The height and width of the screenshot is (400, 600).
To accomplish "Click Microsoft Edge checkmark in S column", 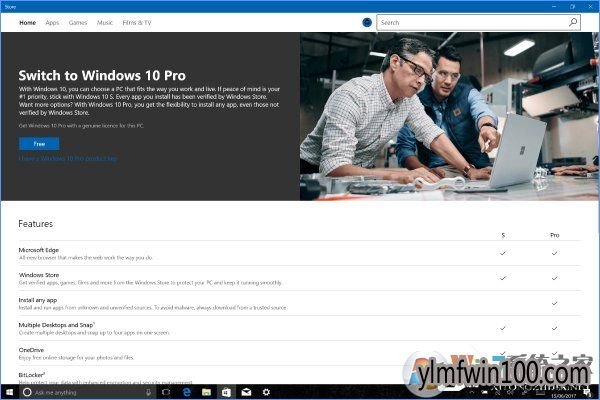I will (x=503, y=253).
